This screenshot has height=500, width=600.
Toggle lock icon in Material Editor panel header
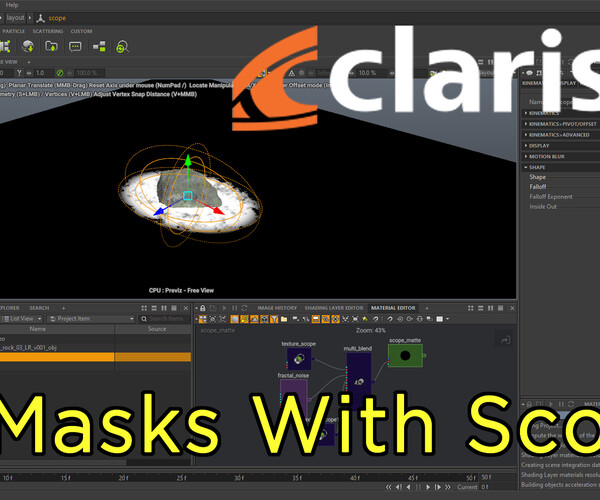pyautogui.click(x=203, y=308)
